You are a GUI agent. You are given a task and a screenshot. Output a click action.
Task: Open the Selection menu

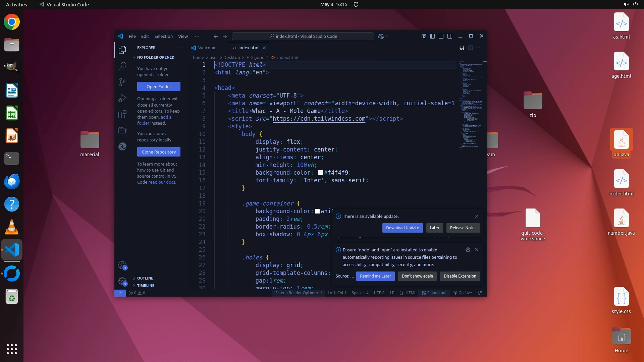163,36
